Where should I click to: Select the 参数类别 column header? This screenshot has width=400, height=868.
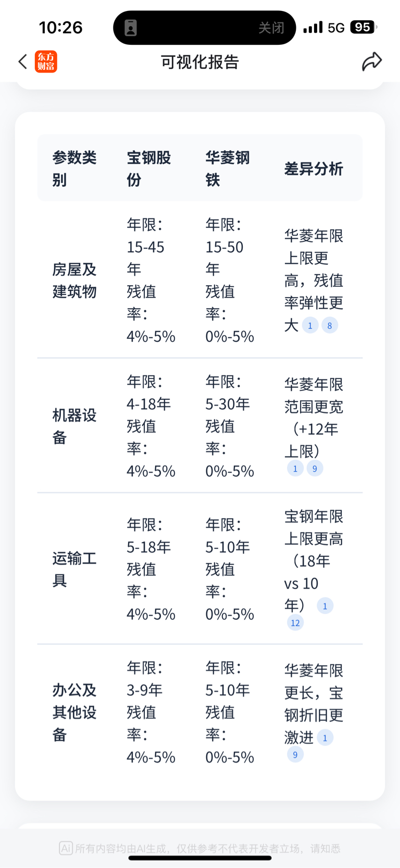[x=74, y=168]
